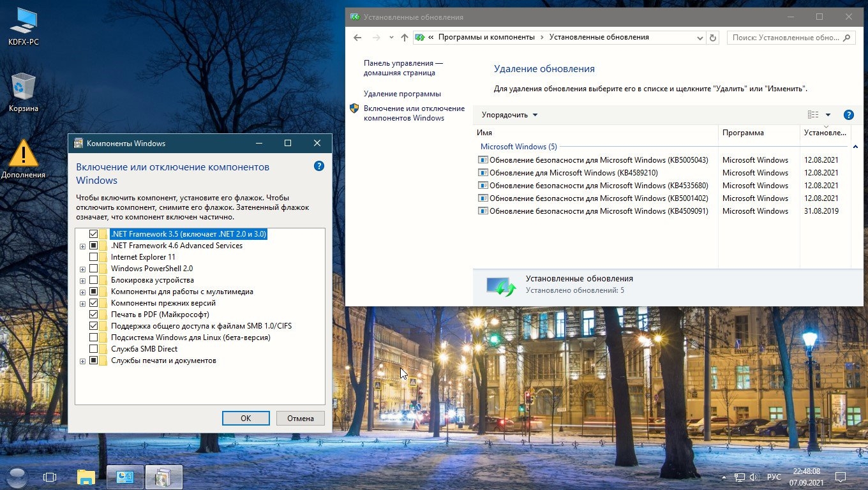Image resolution: width=868 pixels, height=490 pixels.
Task: Uncheck SMB 1.0/CIFS file sharing support
Action: point(94,326)
